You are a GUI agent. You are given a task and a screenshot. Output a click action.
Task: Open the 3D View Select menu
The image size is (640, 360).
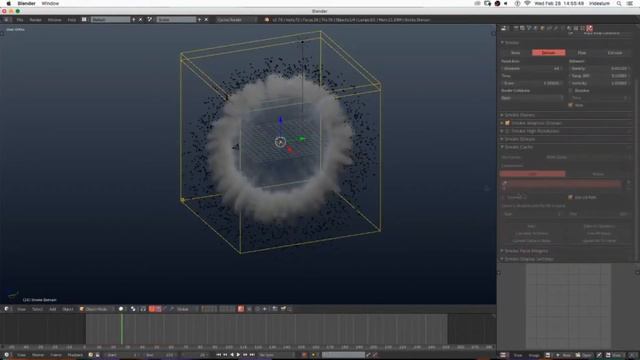pyautogui.click(x=37, y=309)
